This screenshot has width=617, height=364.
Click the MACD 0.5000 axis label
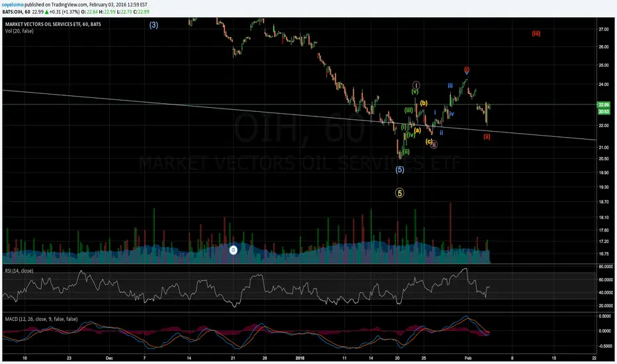(x=605, y=316)
